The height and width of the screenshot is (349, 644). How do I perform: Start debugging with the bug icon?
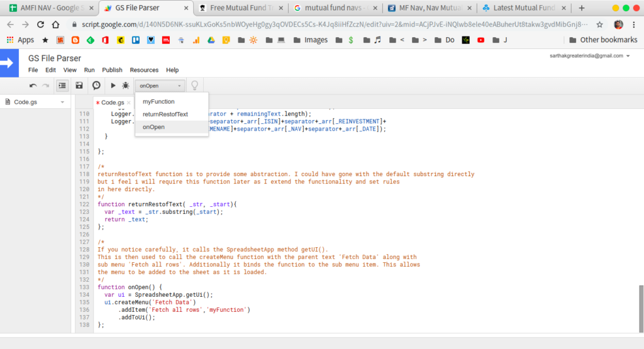click(125, 86)
